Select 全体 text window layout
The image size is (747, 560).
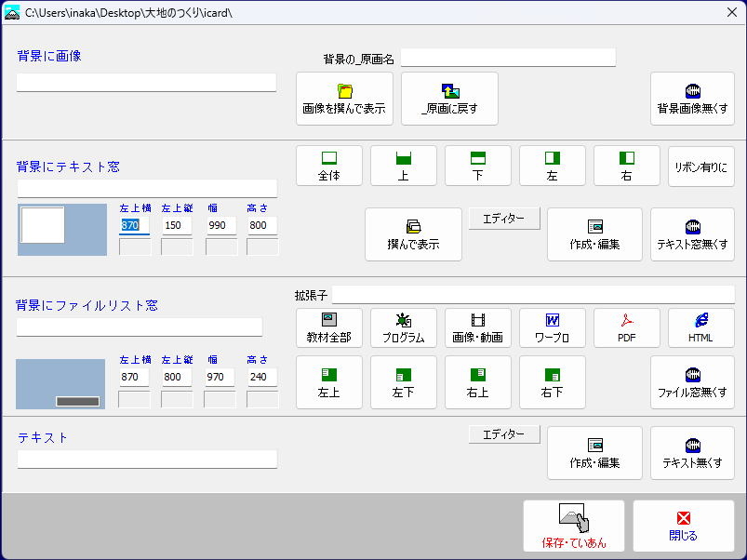(328, 167)
